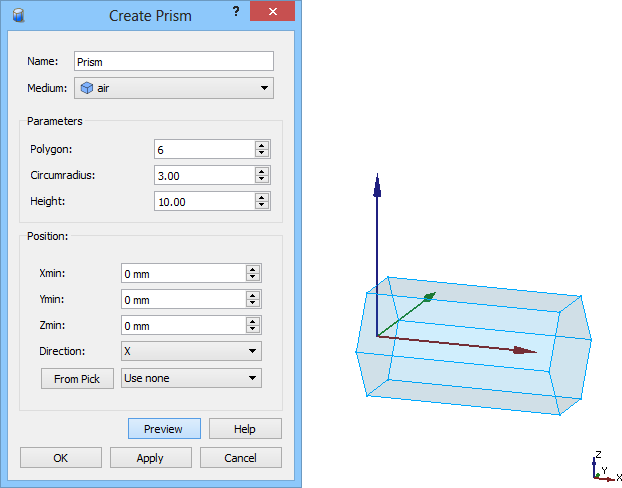Open the Use none dropdown
This screenshot has height=488, width=622.
point(191,378)
